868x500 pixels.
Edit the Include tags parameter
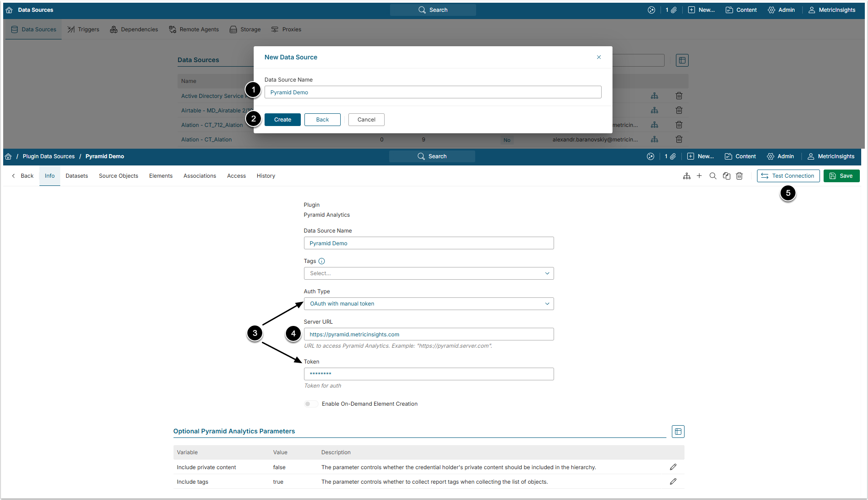673,482
